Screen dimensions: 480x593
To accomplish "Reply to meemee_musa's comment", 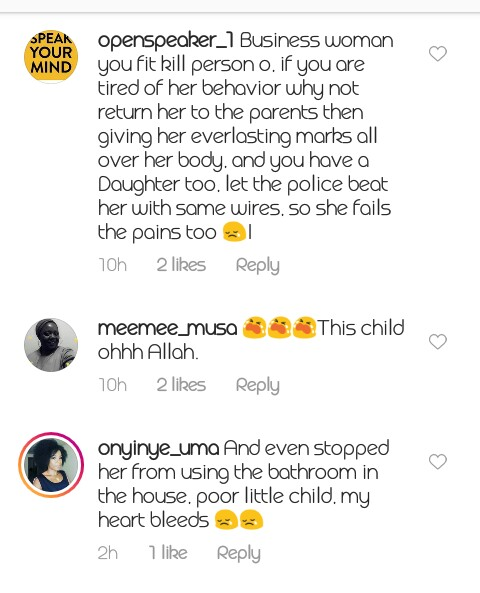I will click(x=258, y=385).
